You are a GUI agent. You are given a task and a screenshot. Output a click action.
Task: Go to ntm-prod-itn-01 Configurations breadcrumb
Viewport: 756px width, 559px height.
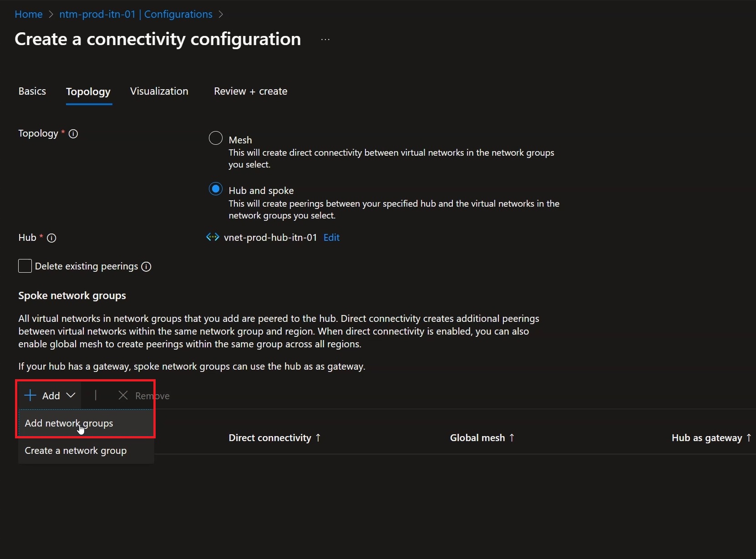[136, 14]
